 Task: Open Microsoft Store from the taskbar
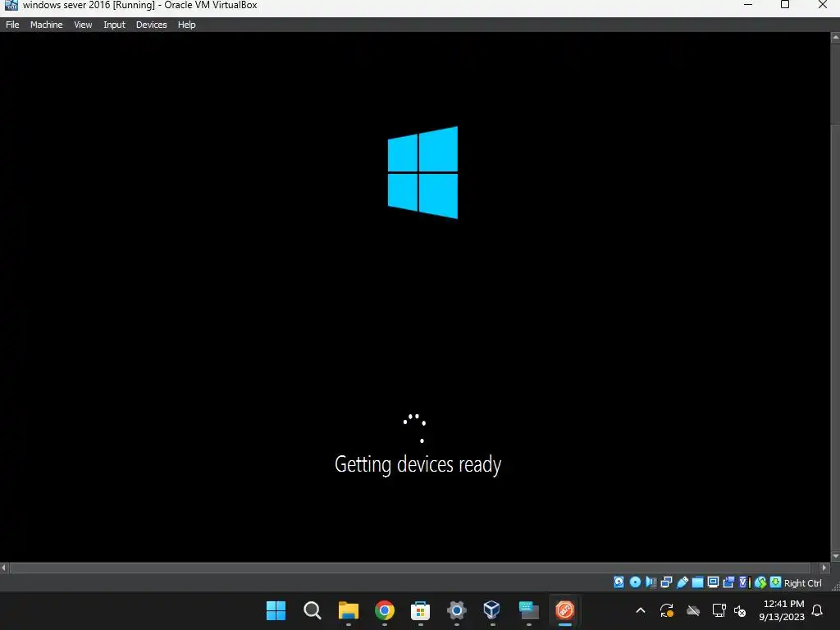coord(421,610)
